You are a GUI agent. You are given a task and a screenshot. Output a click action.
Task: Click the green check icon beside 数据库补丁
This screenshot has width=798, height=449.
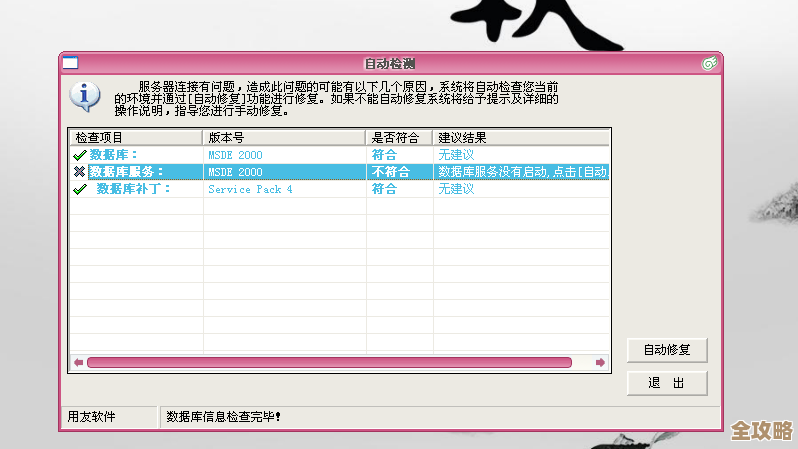coord(80,189)
